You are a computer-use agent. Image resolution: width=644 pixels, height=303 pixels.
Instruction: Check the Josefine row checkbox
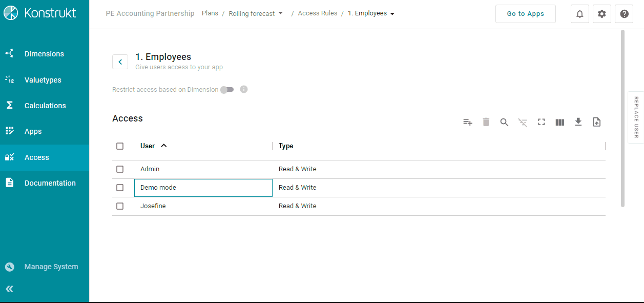coord(120,206)
